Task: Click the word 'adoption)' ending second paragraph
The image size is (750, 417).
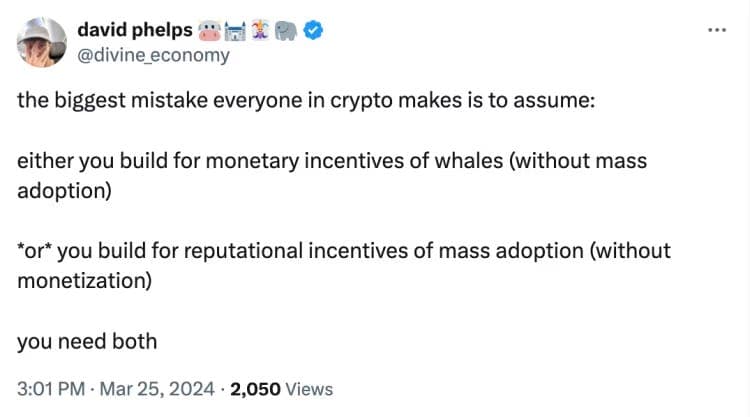Action: tap(64, 191)
